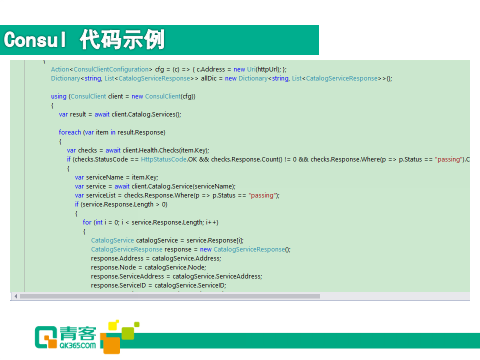The width and height of the screenshot is (480, 360).
Task: Click the 'var serviceName = item.Key' line
Action: tap(117, 177)
